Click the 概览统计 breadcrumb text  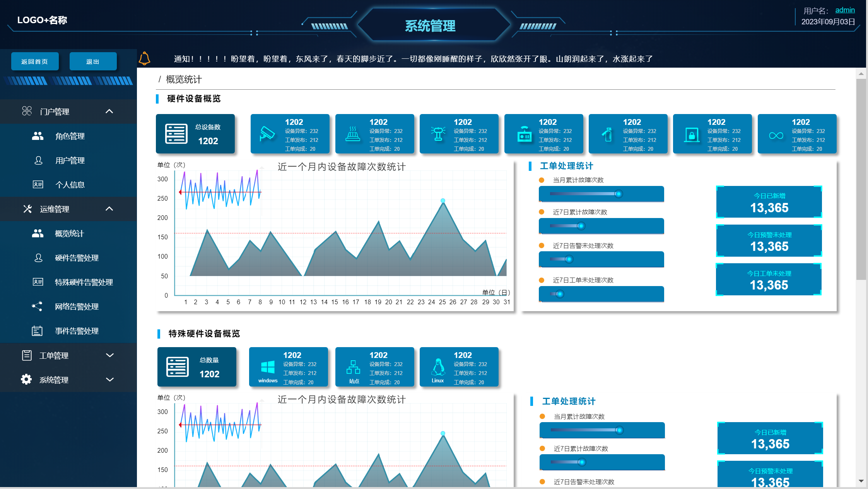coord(184,80)
